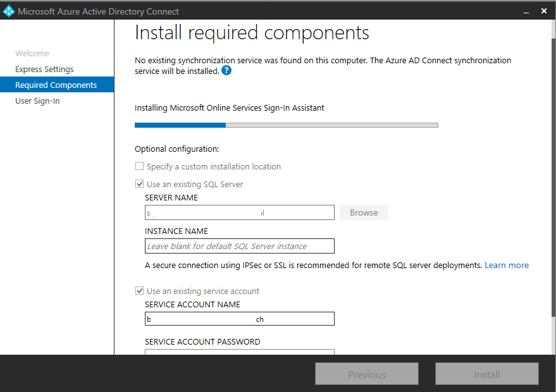This screenshot has width=556, height=392.
Task: Select Express Settings in sidebar
Action: [x=44, y=70]
